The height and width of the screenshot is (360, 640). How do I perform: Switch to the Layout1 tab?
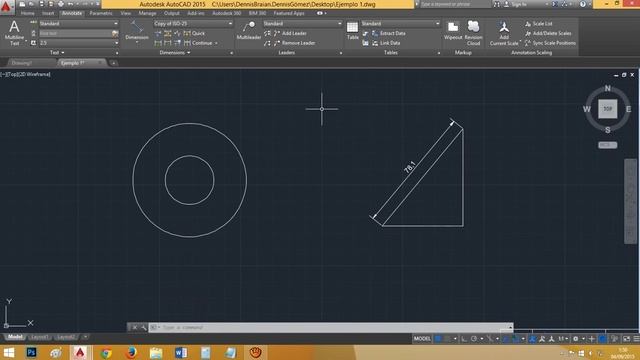coord(40,337)
